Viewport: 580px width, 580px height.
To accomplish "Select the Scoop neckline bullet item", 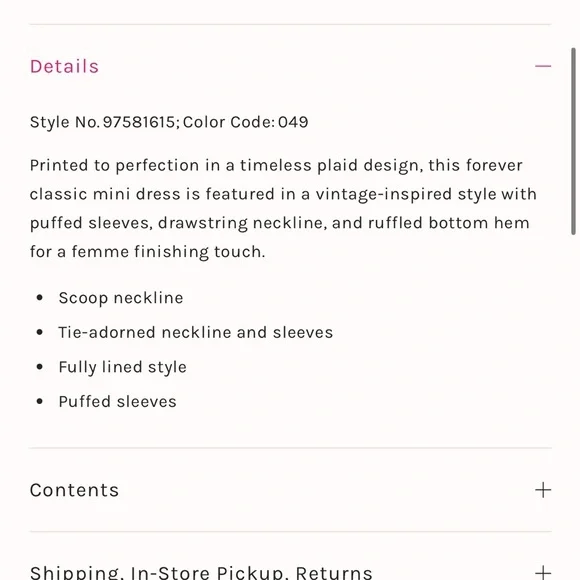I will [x=121, y=298].
